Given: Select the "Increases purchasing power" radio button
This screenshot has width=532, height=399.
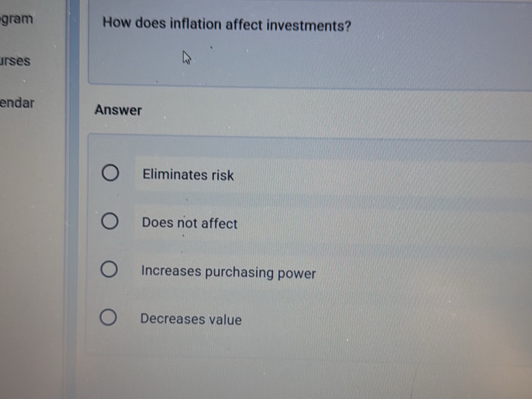Looking at the screenshot, I should click(109, 269).
